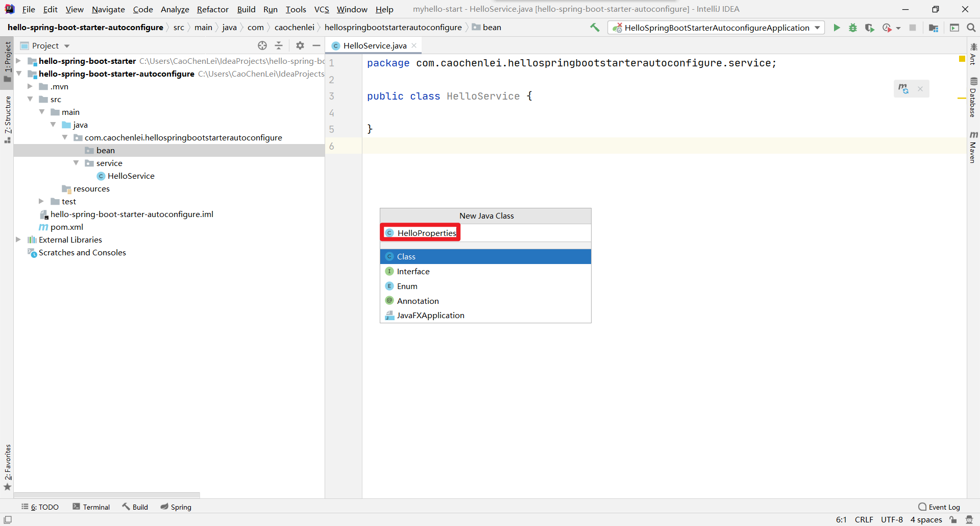980x526 pixels.
Task: Select Annotation in New Java Class list
Action: coord(485,301)
